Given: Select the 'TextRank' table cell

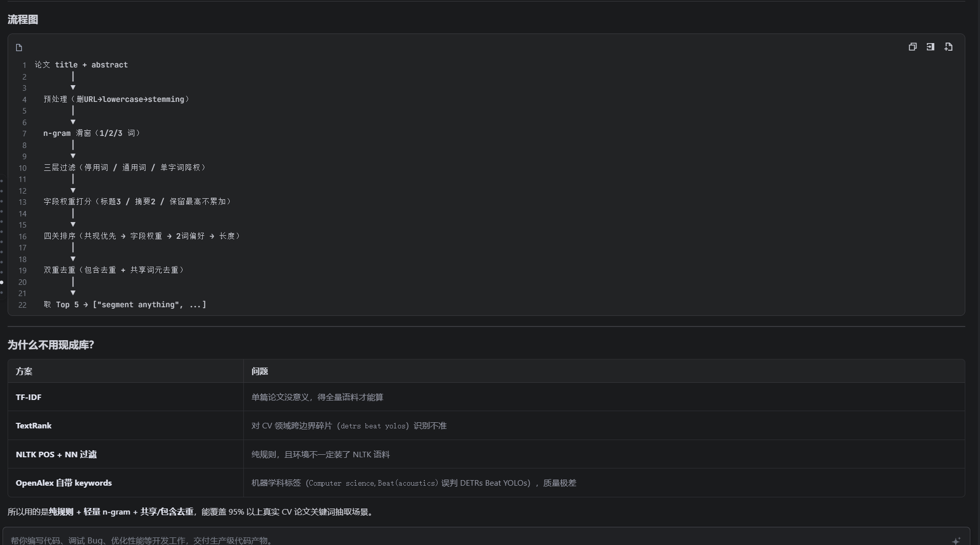Looking at the screenshot, I should (x=126, y=425).
